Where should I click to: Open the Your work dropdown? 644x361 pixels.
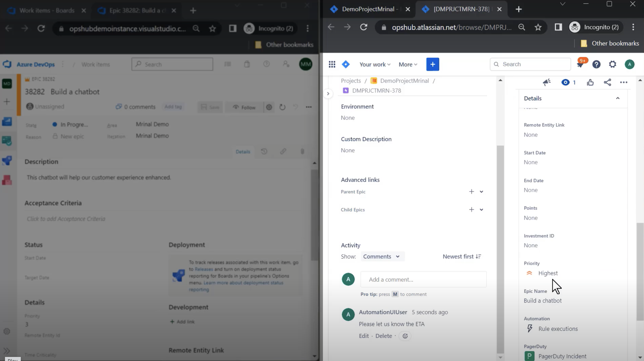pos(375,64)
